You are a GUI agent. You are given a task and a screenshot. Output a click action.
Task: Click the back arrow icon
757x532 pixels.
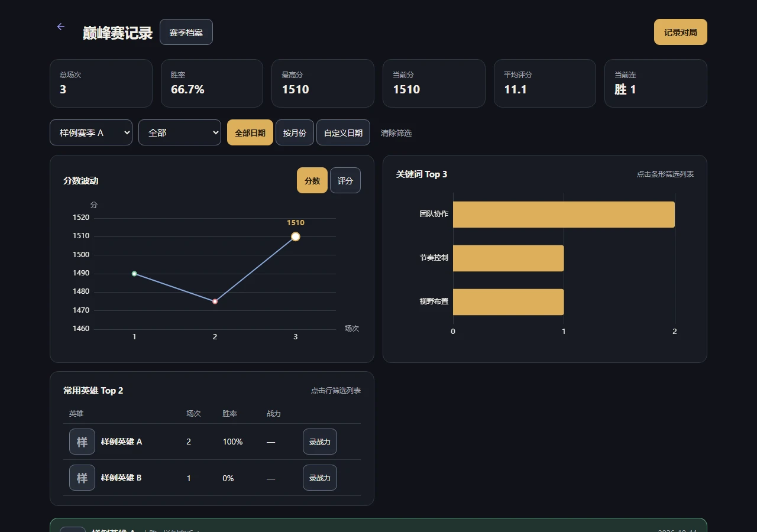(x=60, y=27)
